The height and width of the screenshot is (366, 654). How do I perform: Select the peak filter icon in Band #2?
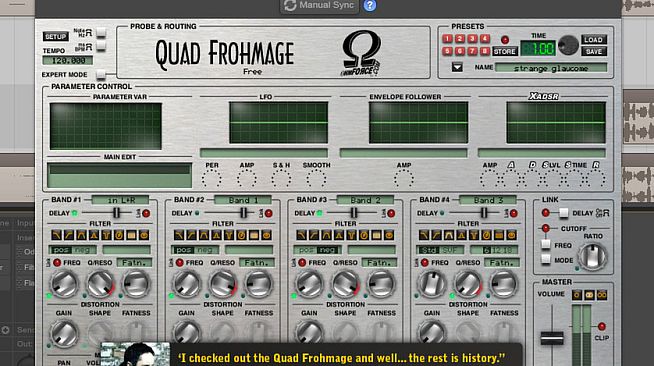[x=216, y=236]
